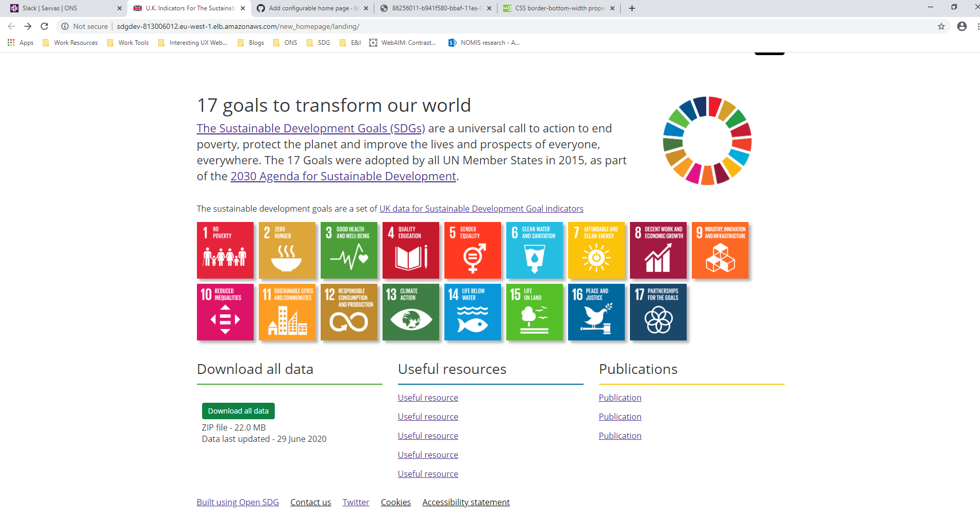Select Sustainable Cities and Communities tile

[x=287, y=312]
